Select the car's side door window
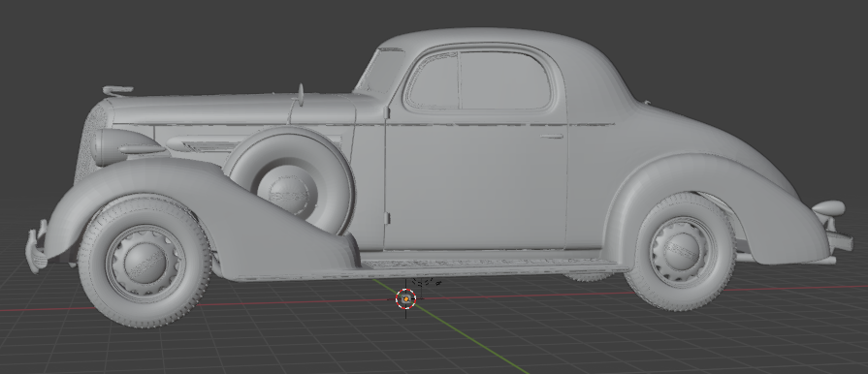 479,80
